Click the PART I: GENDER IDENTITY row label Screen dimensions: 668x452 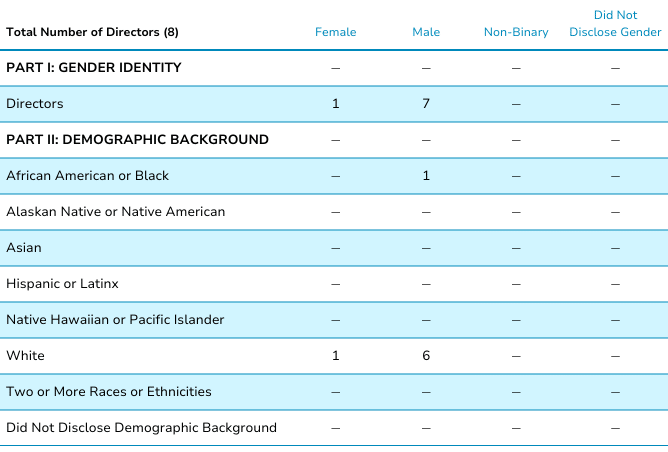[x=94, y=68]
